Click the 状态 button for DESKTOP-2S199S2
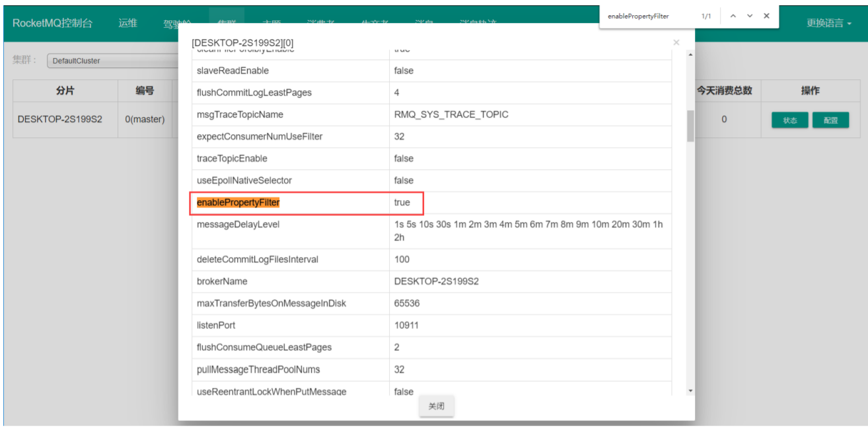868x438 pixels. point(789,120)
